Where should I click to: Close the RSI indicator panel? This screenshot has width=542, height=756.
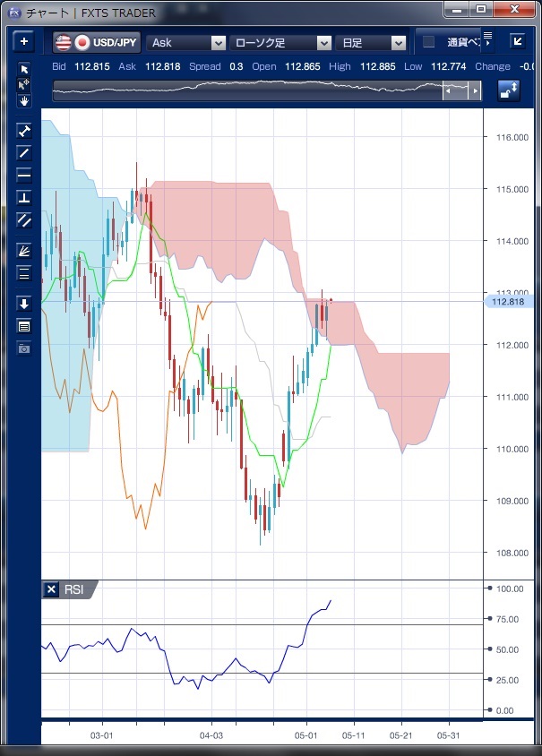coord(52,589)
